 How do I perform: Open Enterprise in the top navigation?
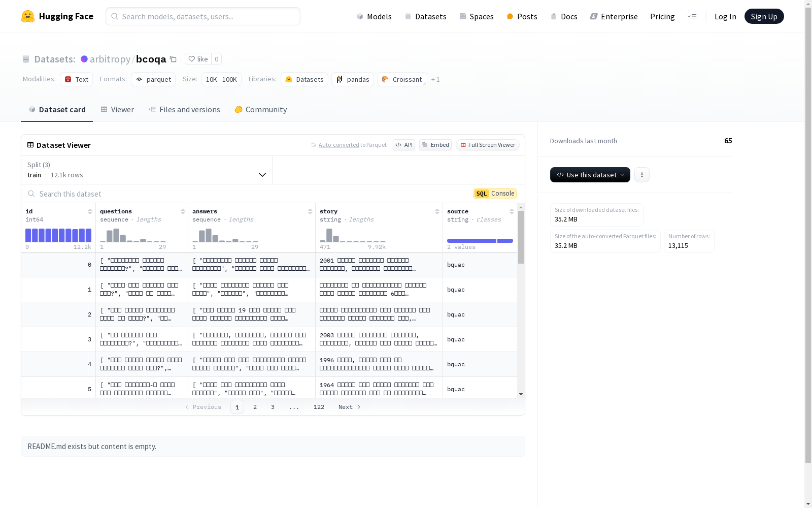[614, 16]
